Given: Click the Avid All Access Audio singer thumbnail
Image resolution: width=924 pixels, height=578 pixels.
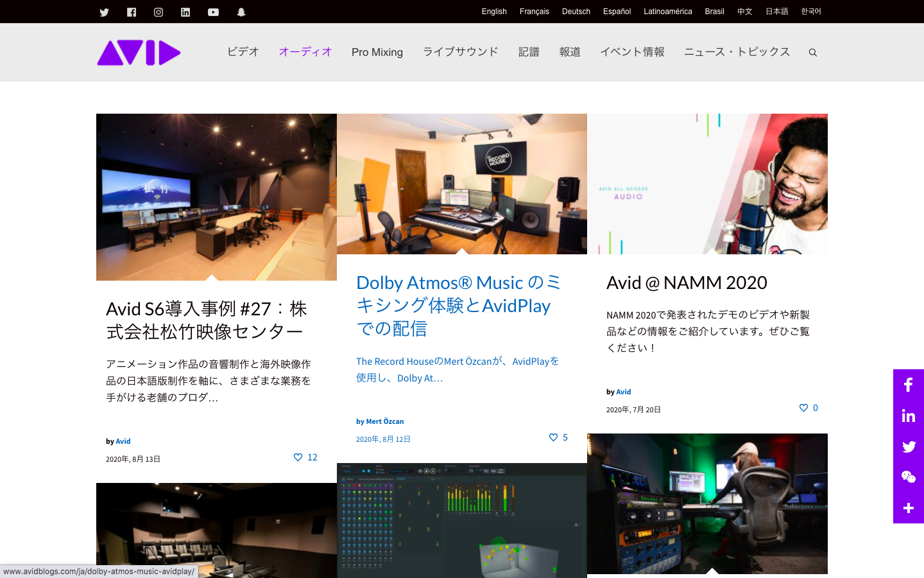Looking at the screenshot, I should pos(707,184).
